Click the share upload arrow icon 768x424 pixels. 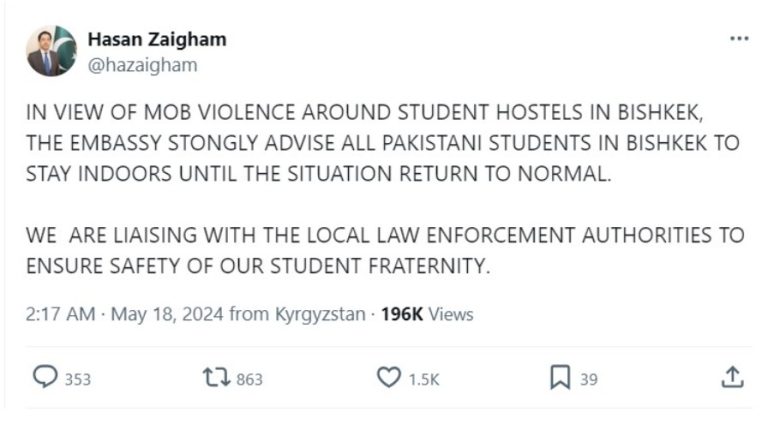[732, 377]
